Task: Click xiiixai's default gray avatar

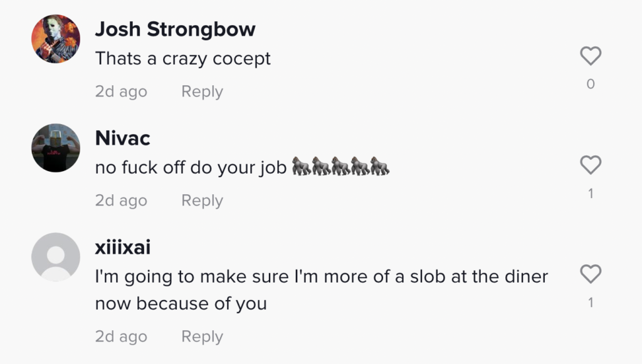Action: tap(56, 257)
